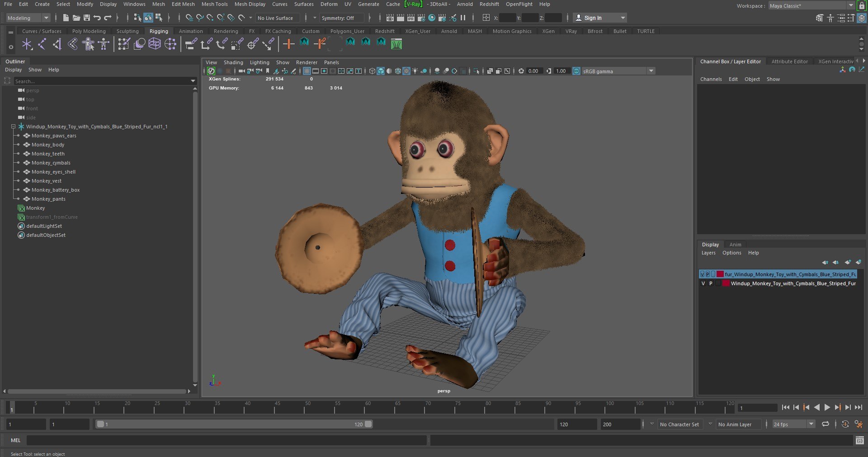The width and height of the screenshot is (868, 457).
Task: Collapse the Windup_Monkey_Toy group in Outliner
Action: tap(13, 127)
